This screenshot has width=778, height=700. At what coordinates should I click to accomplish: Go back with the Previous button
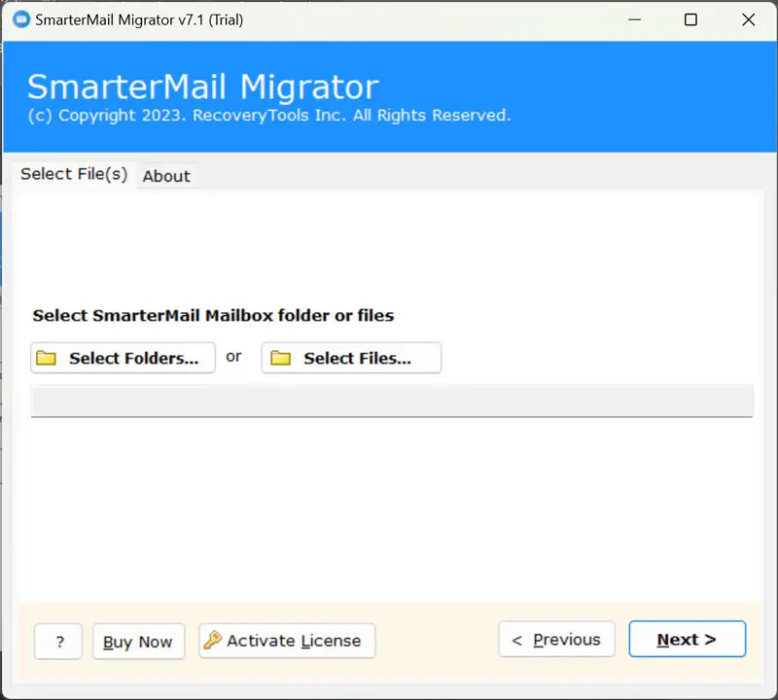(556, 640)
